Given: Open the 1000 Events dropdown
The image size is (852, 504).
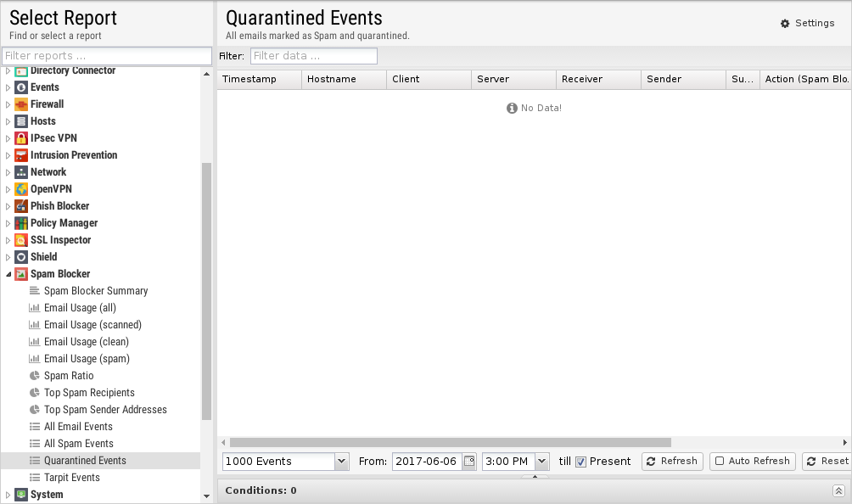Looking at the screenshot, I should [341, 462].
